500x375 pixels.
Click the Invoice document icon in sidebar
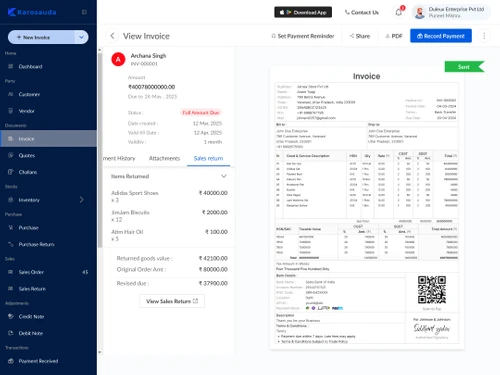(x=11, y=139)
